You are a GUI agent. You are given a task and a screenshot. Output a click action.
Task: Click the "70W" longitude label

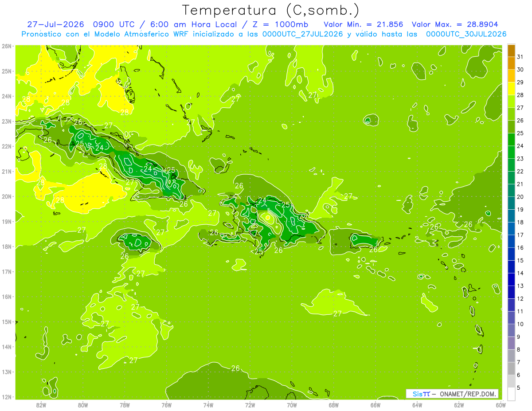292,405
